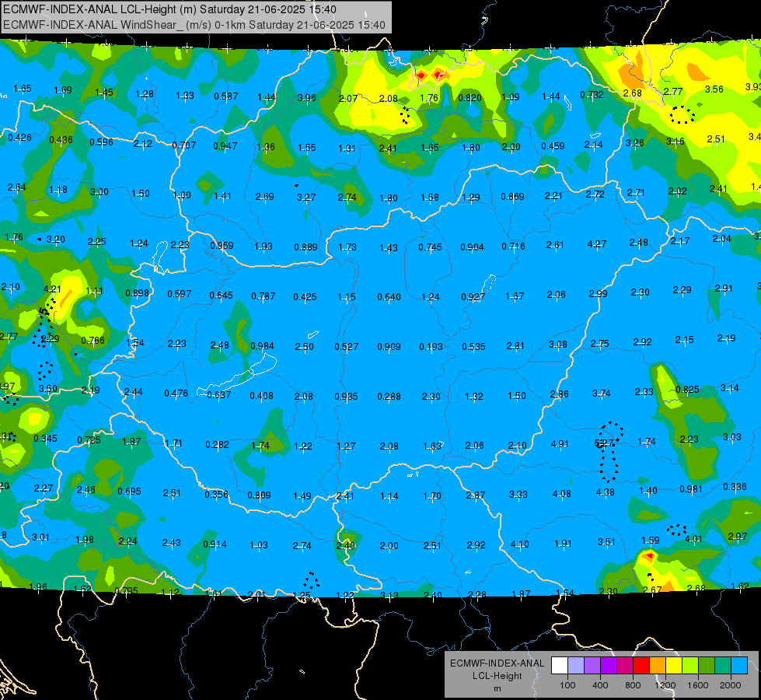Click the wind shear value 4.10
761x700 pixels.
[520, 544]
